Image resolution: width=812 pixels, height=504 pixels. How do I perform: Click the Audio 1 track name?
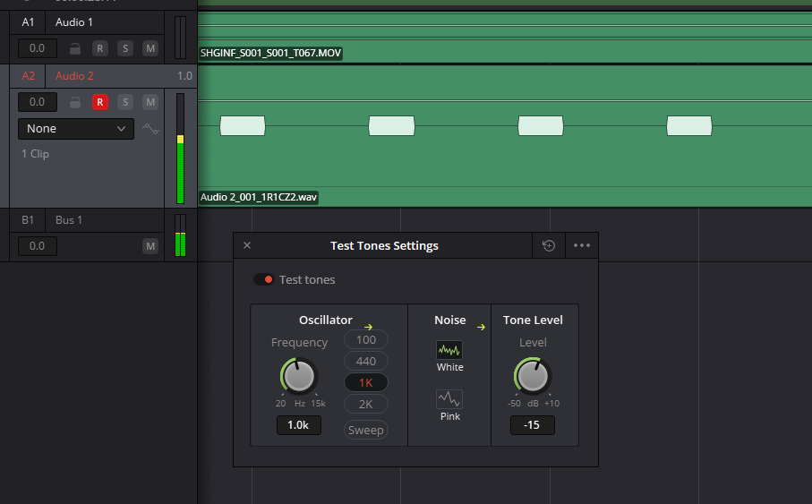tap(74, 22)
